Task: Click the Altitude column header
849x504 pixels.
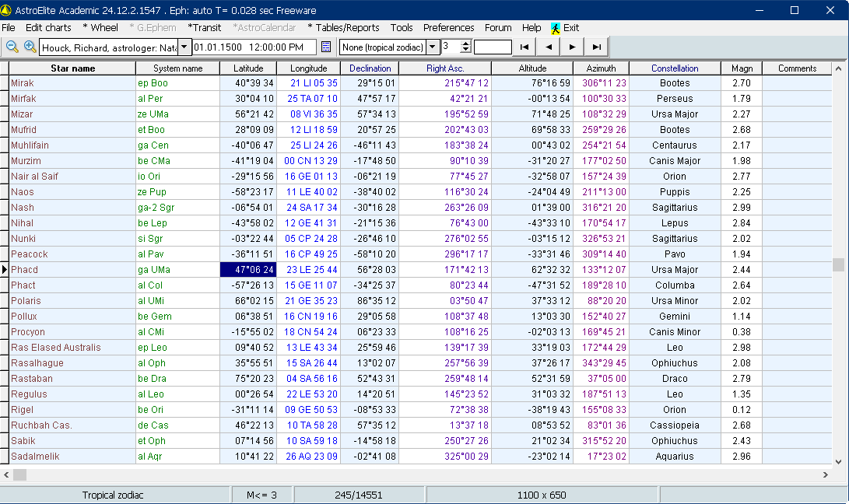Action: click(x=532, y=68)
